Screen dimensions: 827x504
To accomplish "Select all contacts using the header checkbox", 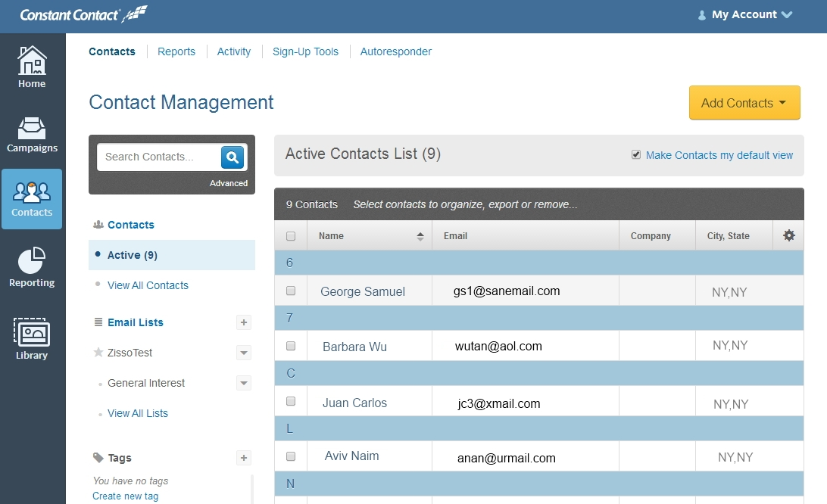I will (292, 235).
